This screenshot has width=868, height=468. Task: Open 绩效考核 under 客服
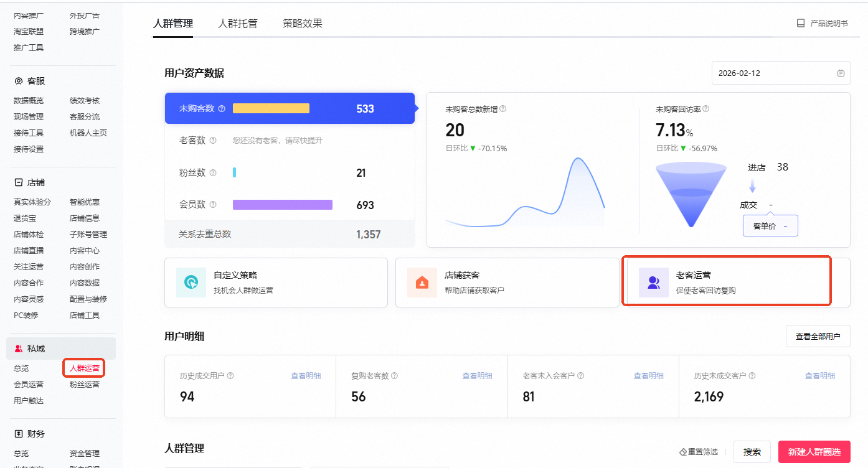[x=85, y=101]
